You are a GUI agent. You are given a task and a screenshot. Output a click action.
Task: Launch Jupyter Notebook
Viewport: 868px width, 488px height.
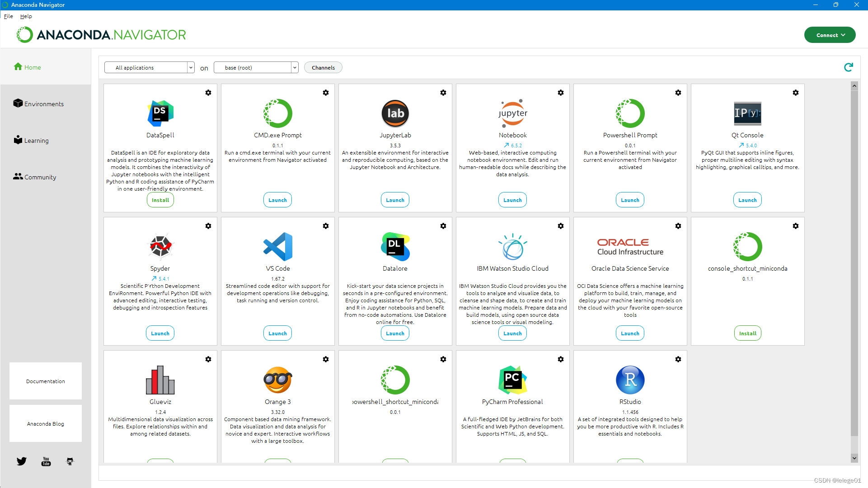coord(513,200)
